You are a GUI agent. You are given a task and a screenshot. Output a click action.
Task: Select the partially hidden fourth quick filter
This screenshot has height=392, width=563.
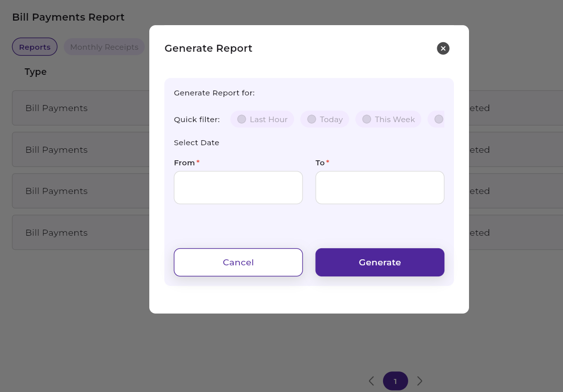pyautogui.click(x=438, y=119)
